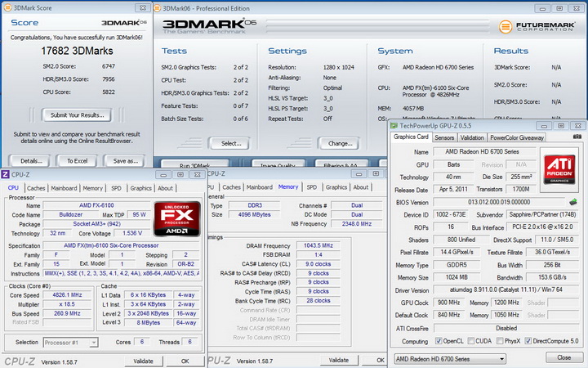This screenshot has height=368, width=588.
Task: Toggle the CUDA checkbox in GPU-Z
Action: click(x=471, y=340)
